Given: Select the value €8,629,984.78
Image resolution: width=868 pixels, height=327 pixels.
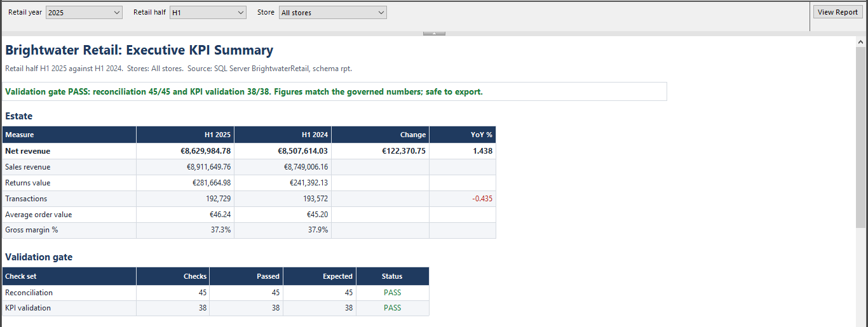Looking at the screenshot, I should click(x=205, y=151).
